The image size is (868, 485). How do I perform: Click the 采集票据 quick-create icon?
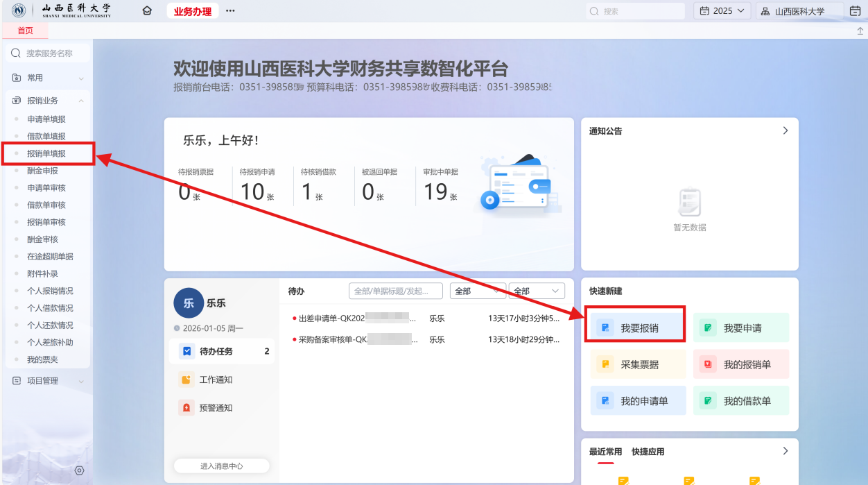[x=605, y=364]
